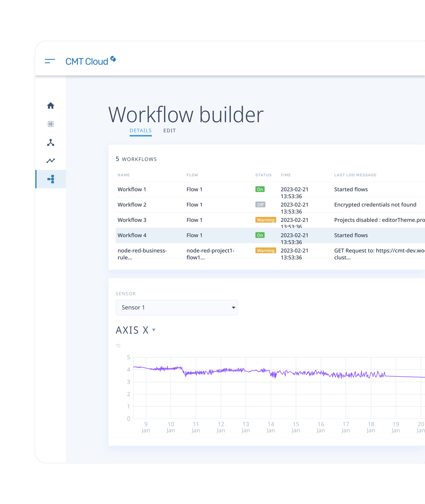This screenshot has height=504, width=425.
Task: Switch to the EDIT tab
Action: tap(170, 131)
